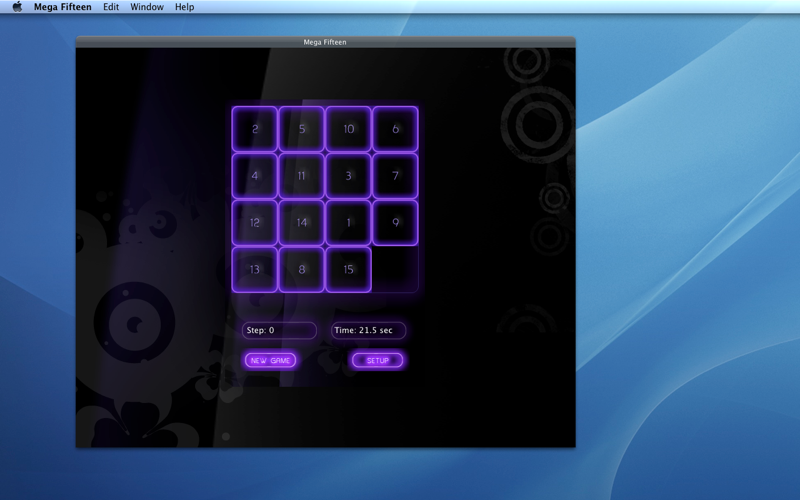Viewport: 800px width, 500px height.
Task: Click the tile numbered 7
Action: pos(395,176)
